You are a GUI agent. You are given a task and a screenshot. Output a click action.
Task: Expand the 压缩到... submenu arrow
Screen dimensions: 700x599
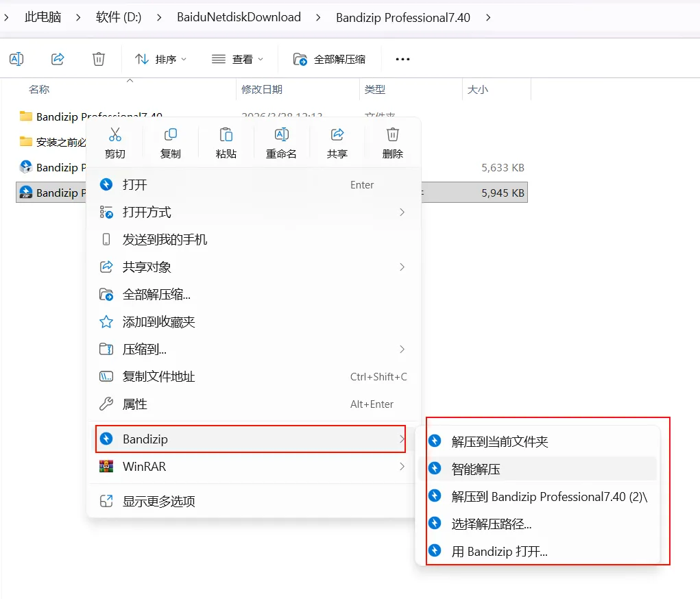pyautogui.click(x=402, y=349)
